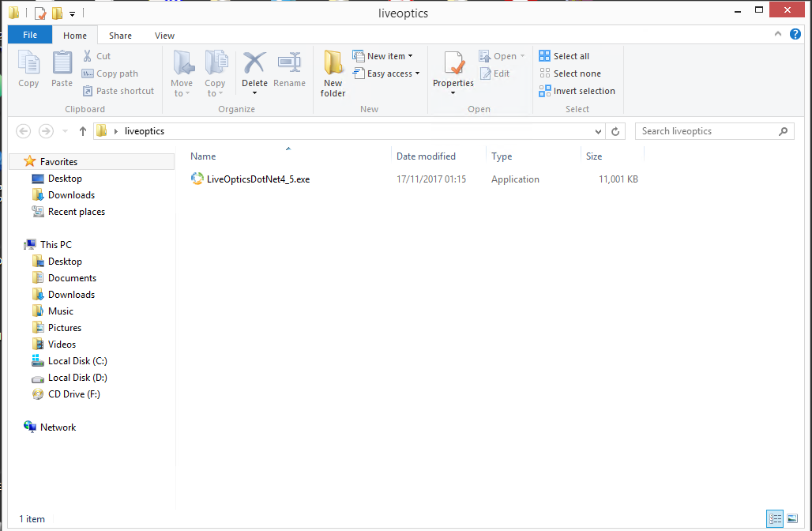812x531 pixels.
Task: Open Downloads under Favorites
Action: (x=71, y=195)
